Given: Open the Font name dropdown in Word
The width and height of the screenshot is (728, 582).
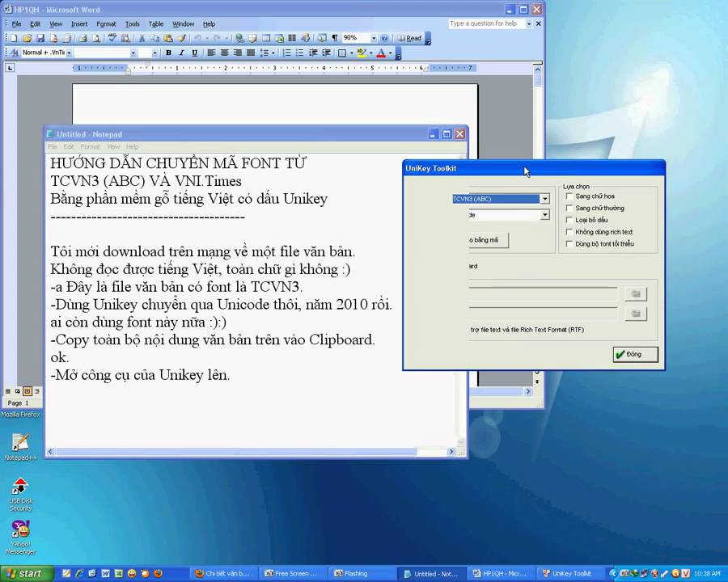Looking at the screenshot, I should click(x=133, y=53).
